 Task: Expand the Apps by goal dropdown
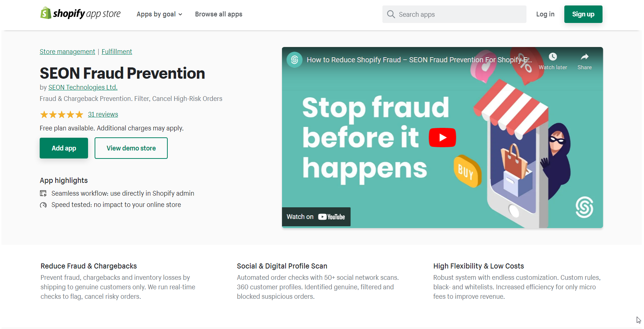click(x=159, y=14)
